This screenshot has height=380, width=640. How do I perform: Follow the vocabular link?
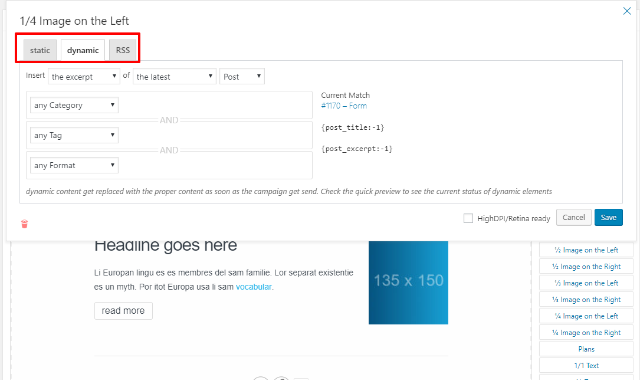pos(254,287)
